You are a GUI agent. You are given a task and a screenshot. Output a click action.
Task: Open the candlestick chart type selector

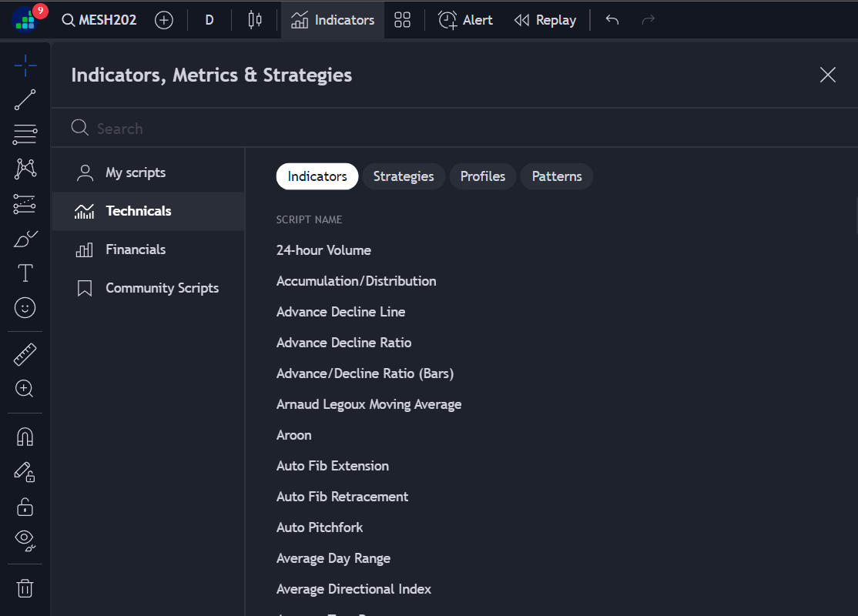[x=254, y=20]
